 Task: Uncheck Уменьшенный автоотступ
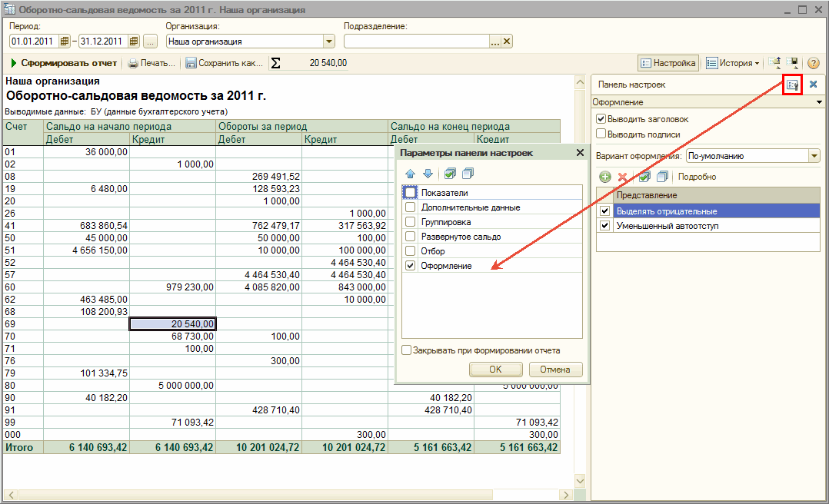tap(605, 226)
